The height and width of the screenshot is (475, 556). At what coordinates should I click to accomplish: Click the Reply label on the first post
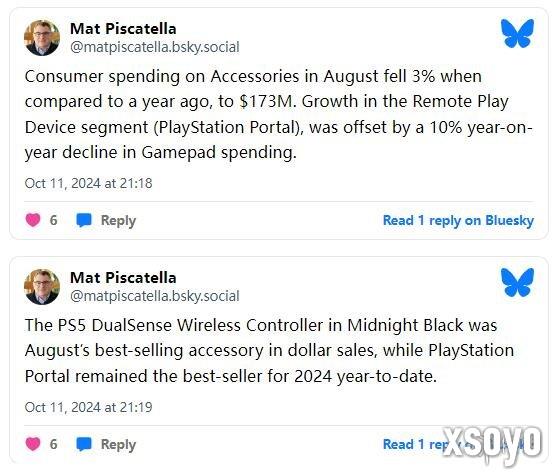[x=118, y=220]
